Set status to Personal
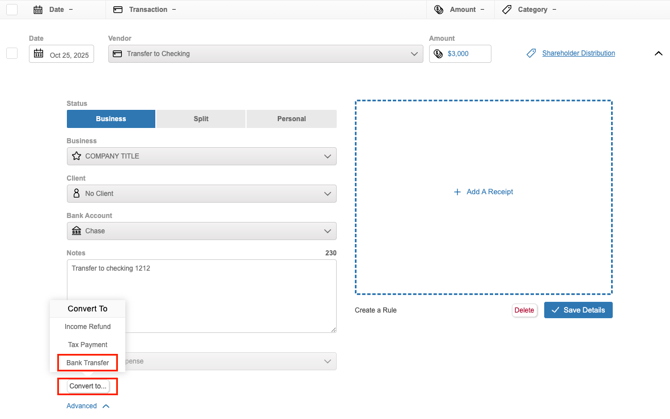Screen dimensions: 670x419 [x=291, y=119]
